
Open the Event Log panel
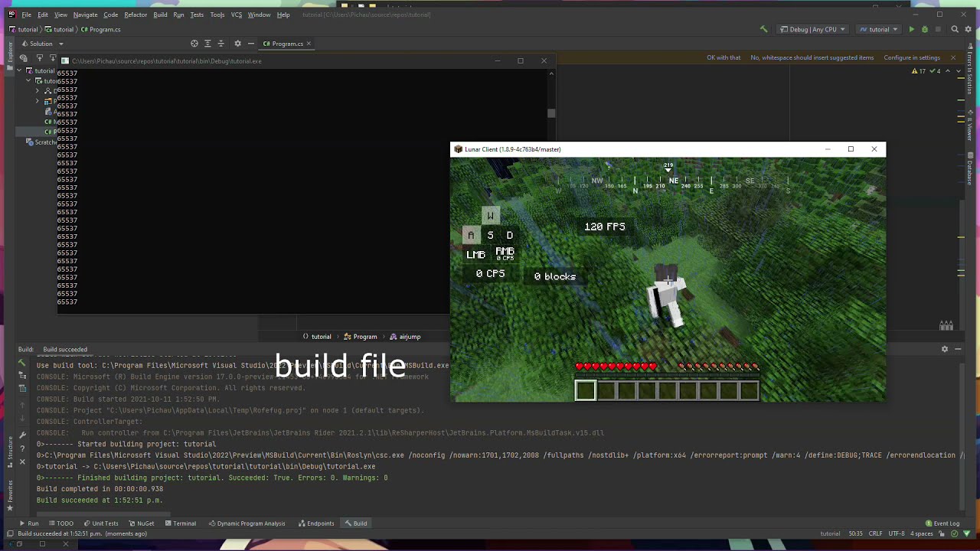click(942, 523)
